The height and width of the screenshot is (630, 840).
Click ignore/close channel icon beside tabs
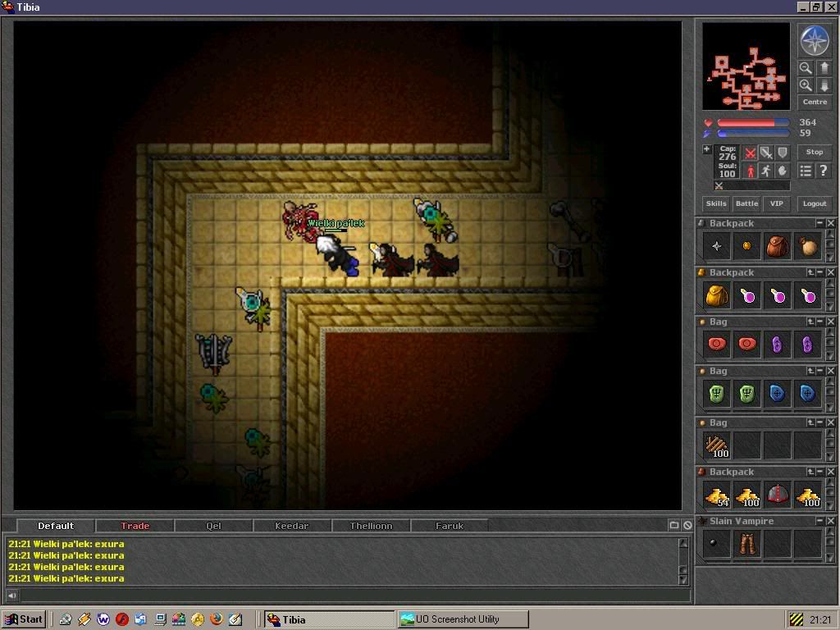click(x=687, y=526)
